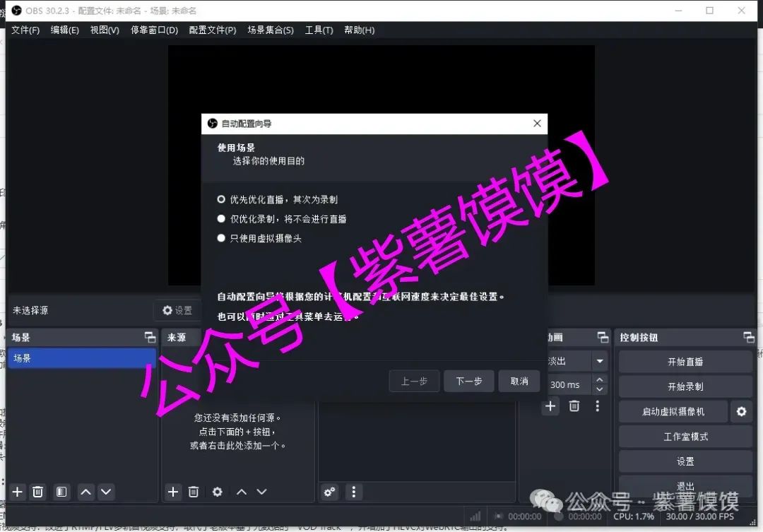763x532 pixels.
Task: Decrease transition duration with down stepper
Action: click(x=600, y=389)
